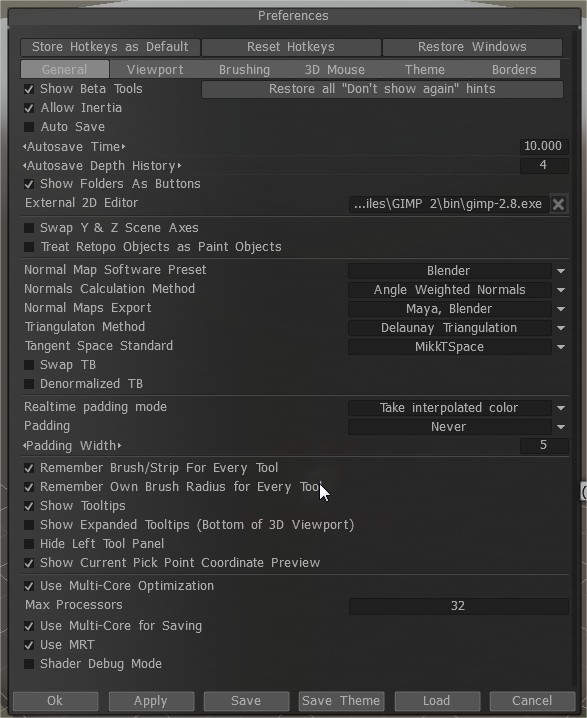Click the Autosave Depth History slider label
Image resolution: width=587 pixels, height=718 pixels.
[x=102, y=166]
